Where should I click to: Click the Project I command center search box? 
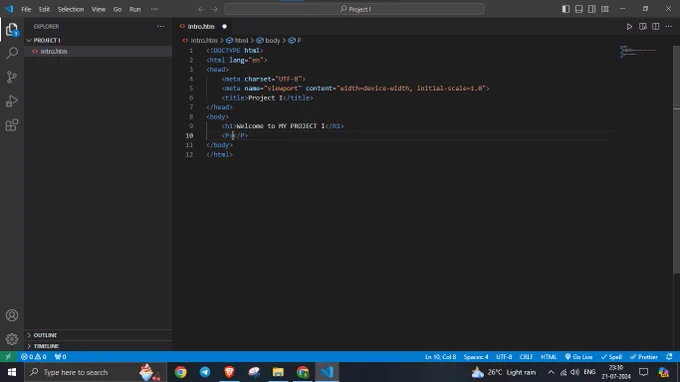tap(354, 9)
